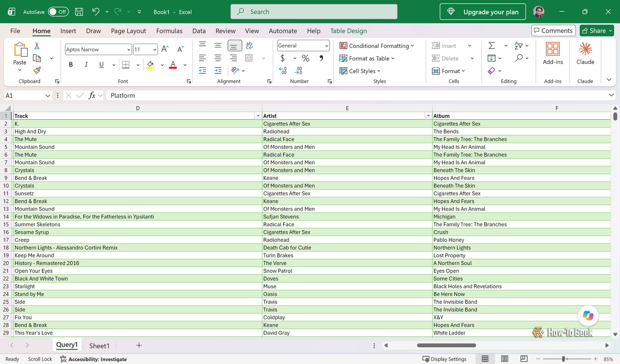This screenshot has height=364, width=620.
Task: Expand Format as Table menu
Action: 367,58
